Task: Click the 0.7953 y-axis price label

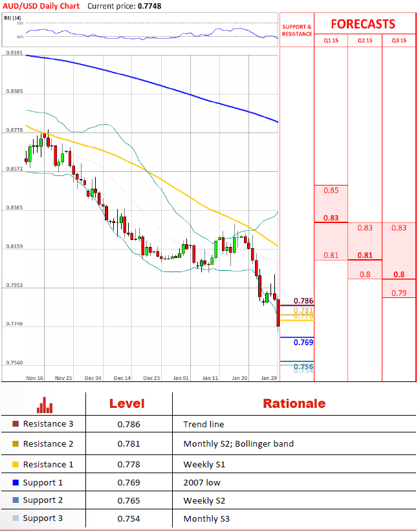Action: pos(14,285)
